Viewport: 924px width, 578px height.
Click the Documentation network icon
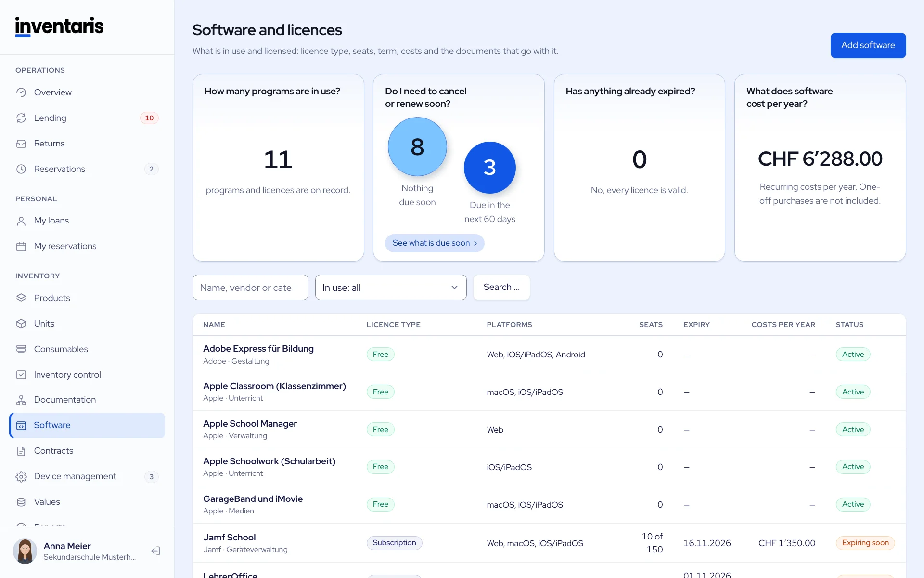[x=21, y=400]
